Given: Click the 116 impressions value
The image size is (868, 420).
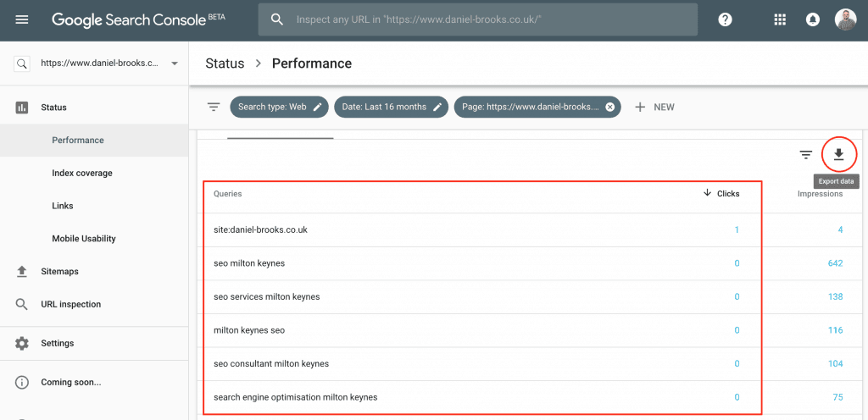Looking at the screenshot, I should pos(835,330).
